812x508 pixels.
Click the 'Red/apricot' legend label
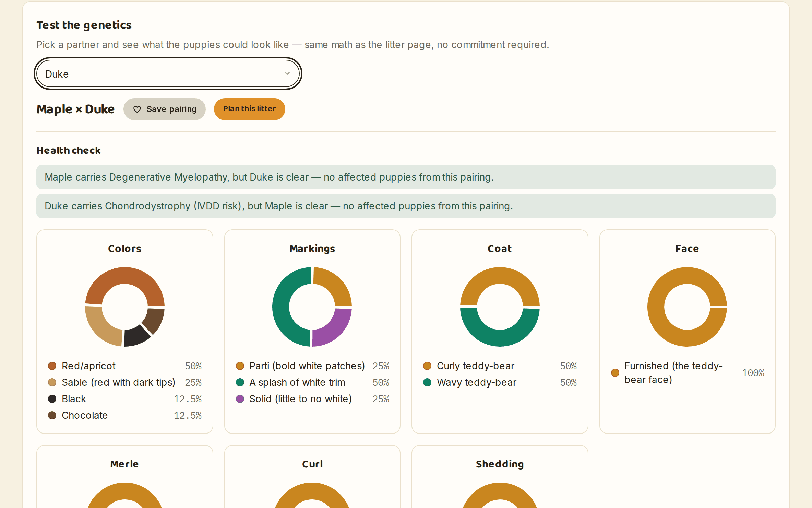(88, 366)
